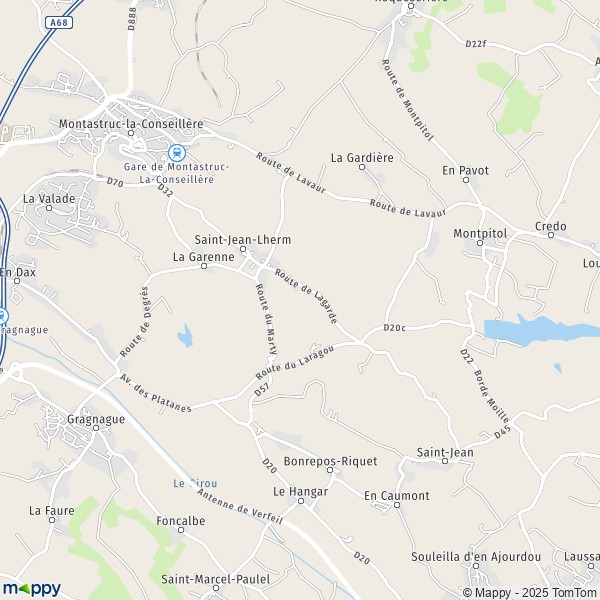This screenshot has width=600, height=600.
Task: Click the La Valade place label
Action: pyautogui.click(x=49, y=199)
